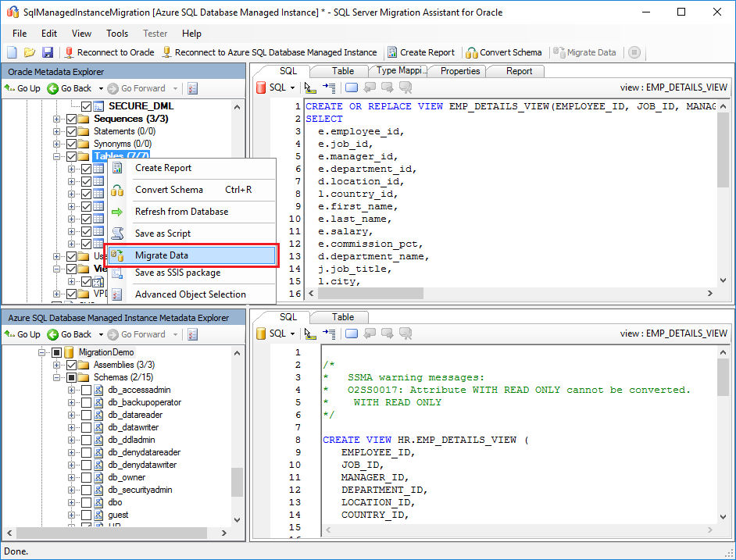This screenshot has height=560, width=736.
Task: Click in the lower SQL editor on CREATE VIEW line
Action: [x=425, y=440]
